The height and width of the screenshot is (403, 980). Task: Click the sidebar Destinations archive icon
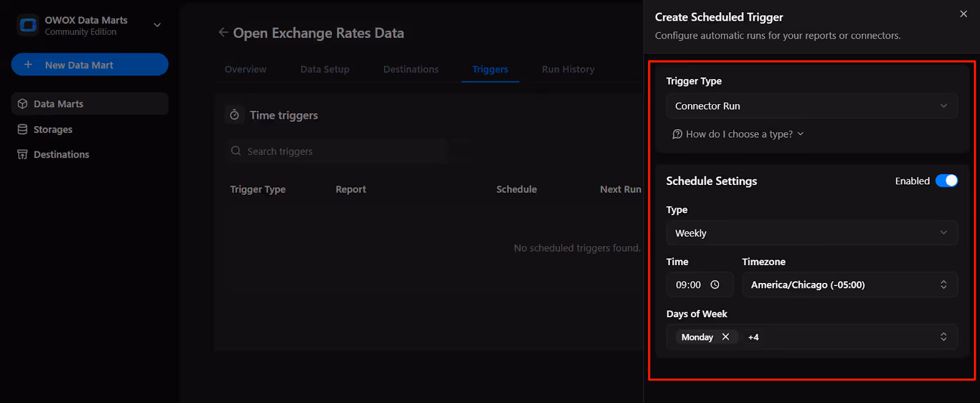coord(23,154)
